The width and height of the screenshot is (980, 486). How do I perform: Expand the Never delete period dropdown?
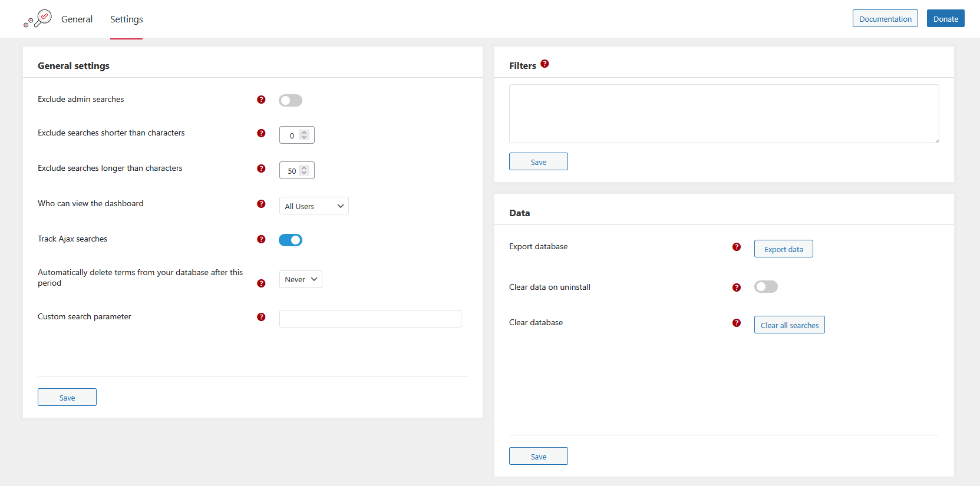click(x=301, y=279)
